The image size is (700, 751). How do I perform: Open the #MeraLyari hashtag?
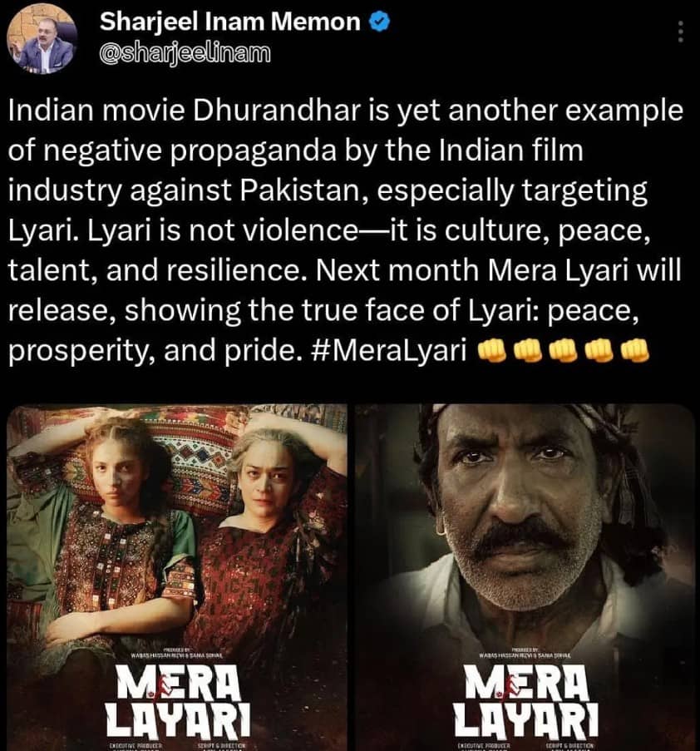coord(388,351)
